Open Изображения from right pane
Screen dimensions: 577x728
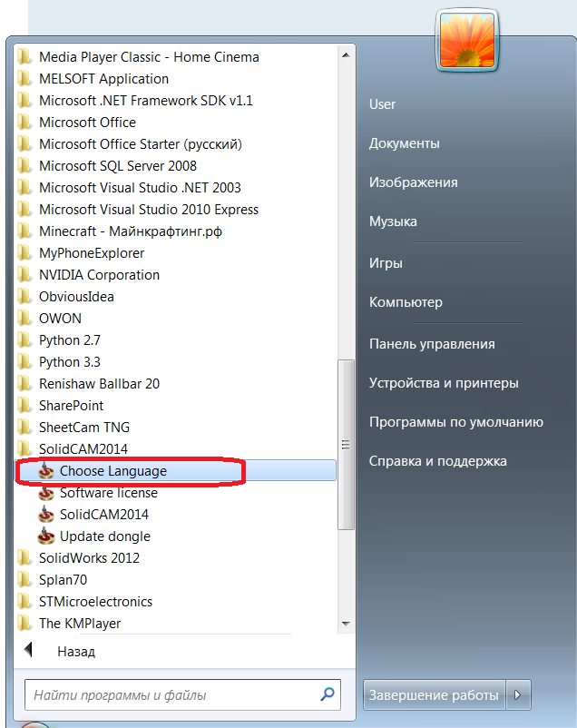pyautogui.click(x=413, y=182)
